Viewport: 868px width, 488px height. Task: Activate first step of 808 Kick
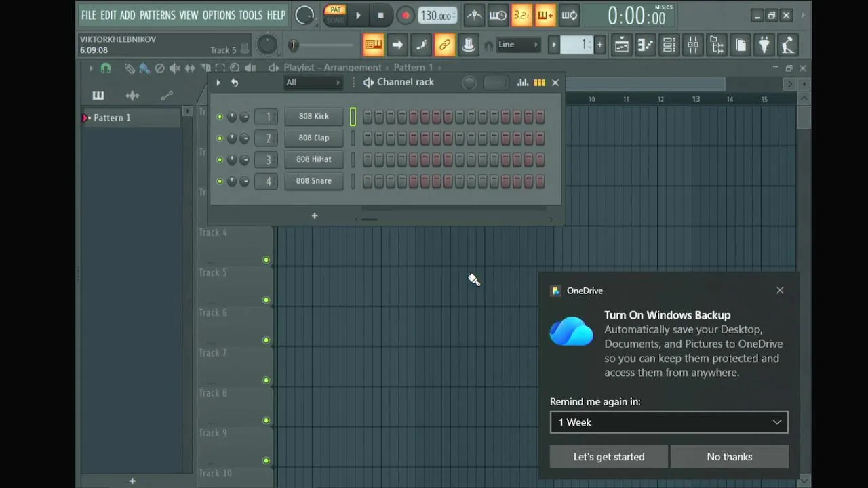click(x=368, y=117)
